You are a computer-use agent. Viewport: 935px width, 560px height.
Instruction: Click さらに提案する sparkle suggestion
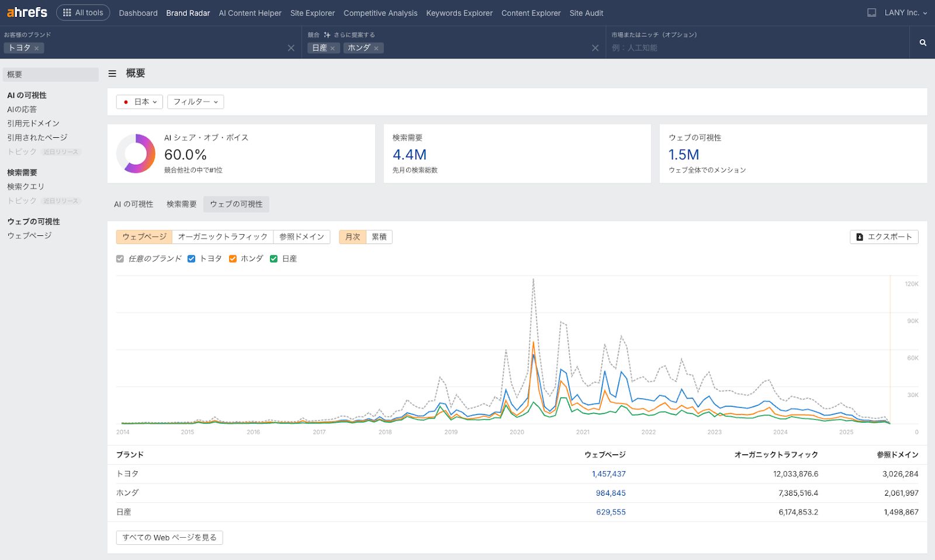(349, 35)
